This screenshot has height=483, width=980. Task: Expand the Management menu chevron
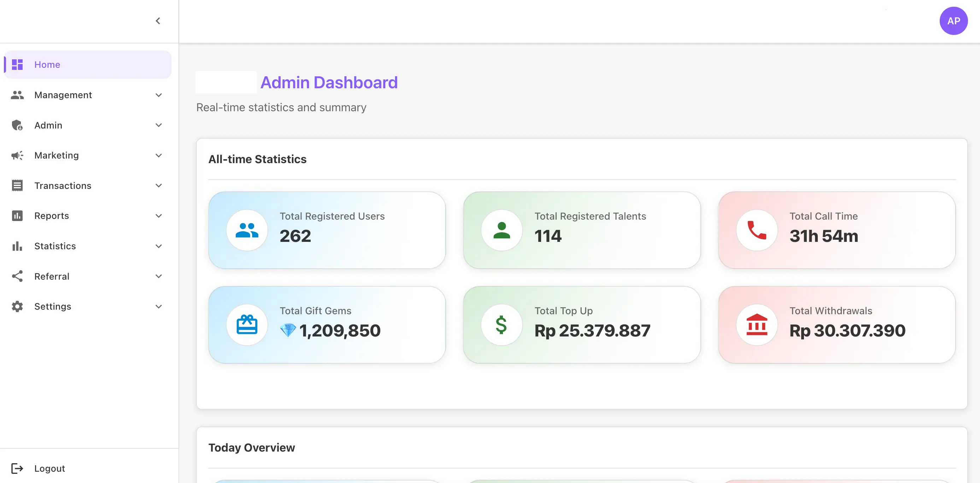point(159,95)
